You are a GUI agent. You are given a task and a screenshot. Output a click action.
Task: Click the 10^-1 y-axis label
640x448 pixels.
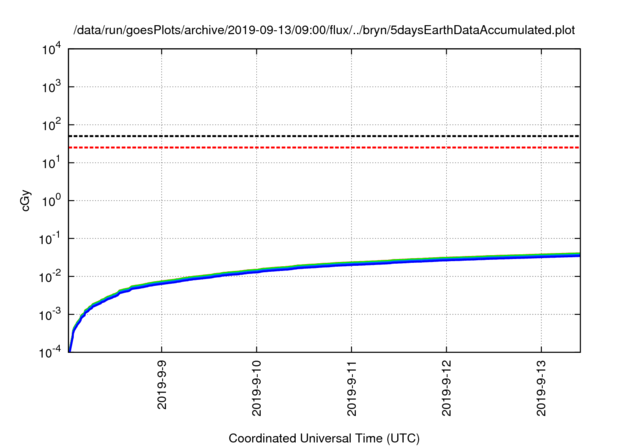pyautogui.click(x=50, y=239)
